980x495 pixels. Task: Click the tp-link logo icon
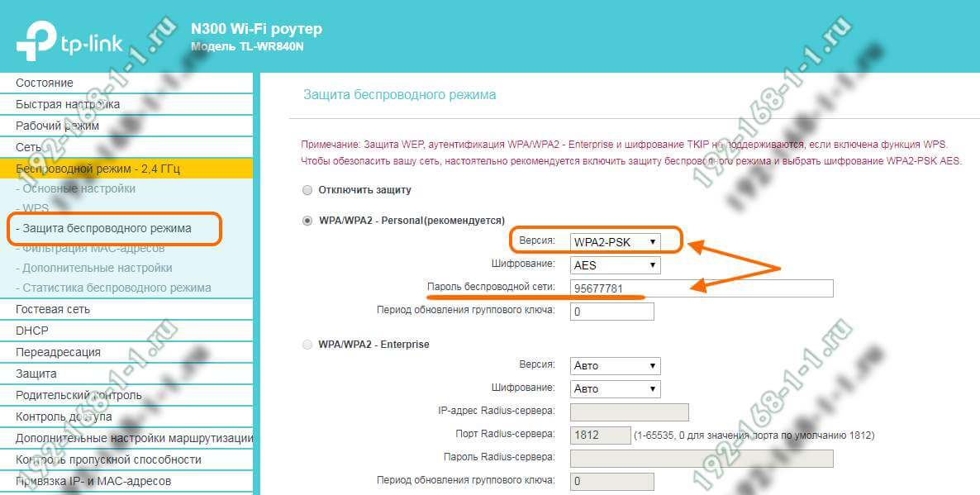tap(36, 41)
